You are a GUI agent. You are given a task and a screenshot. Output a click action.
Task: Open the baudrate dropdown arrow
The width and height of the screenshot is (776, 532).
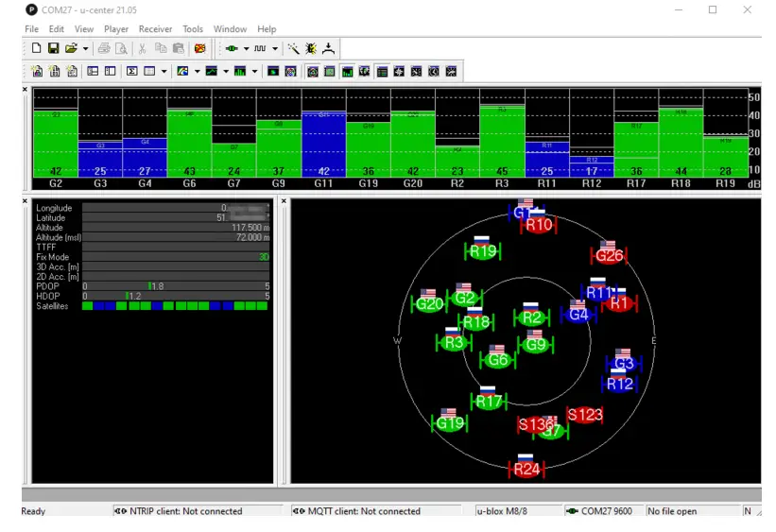point(275,48)
